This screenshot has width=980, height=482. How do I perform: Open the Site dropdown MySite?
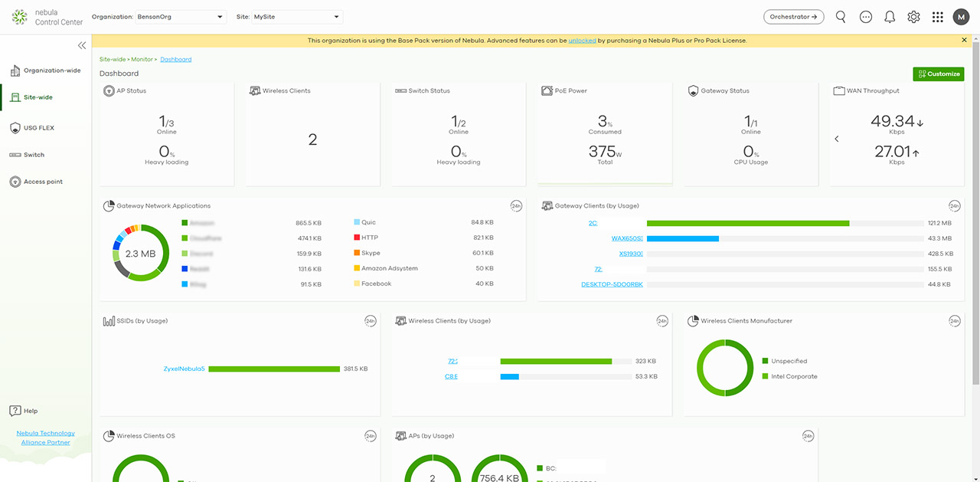tap(297, 17)
